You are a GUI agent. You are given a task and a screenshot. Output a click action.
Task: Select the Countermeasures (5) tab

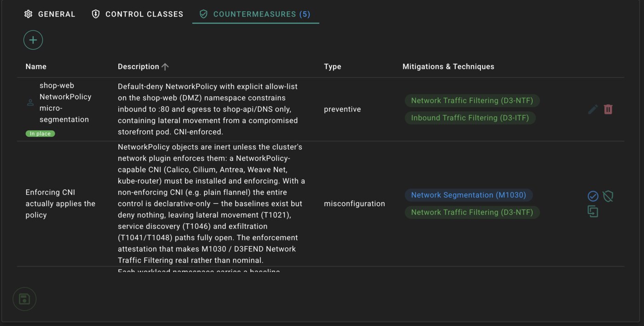click(255, 14)
